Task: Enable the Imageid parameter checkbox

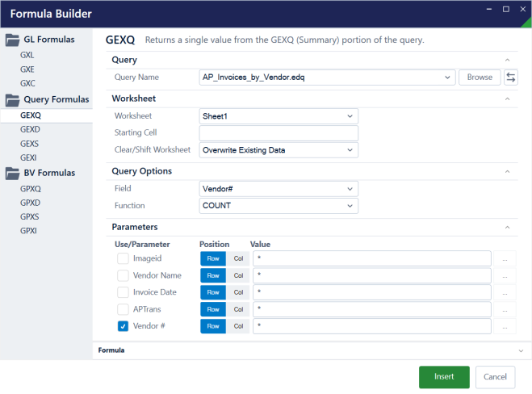Action: click(x=124, y=258)
